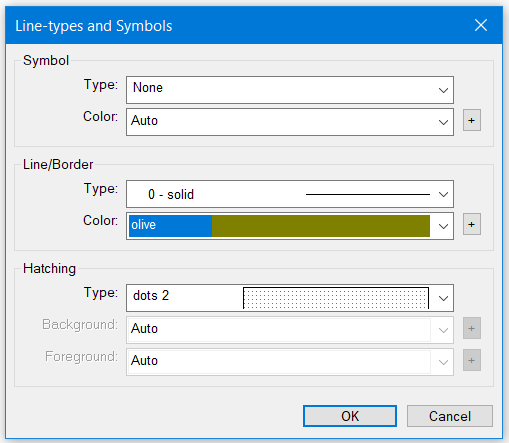The width and height of the screenshot is (509, 443).
Task: Click the Auto text in Background field
Action: click(x=144, y=328)
